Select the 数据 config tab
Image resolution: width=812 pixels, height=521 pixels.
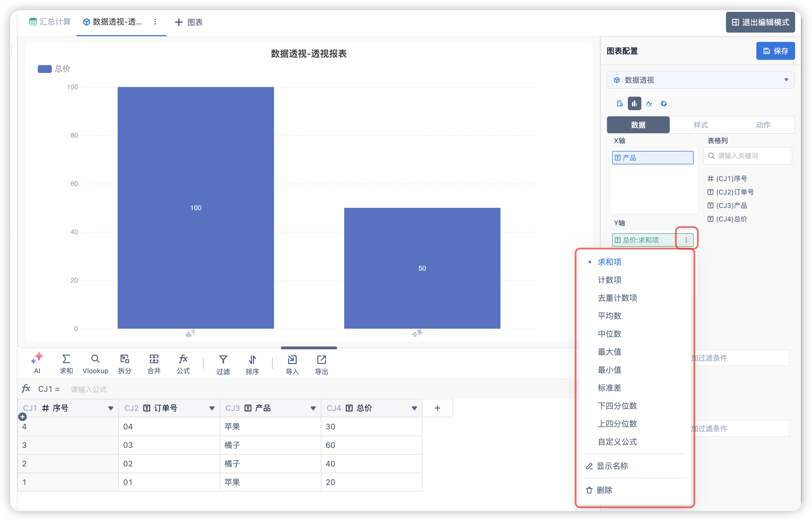click(x=638, y=125)
